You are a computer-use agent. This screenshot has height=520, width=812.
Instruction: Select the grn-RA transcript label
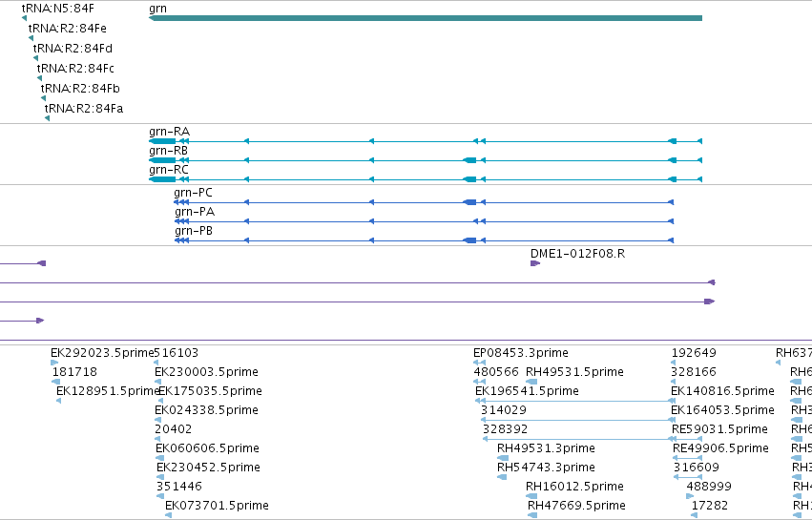(169, 132)
